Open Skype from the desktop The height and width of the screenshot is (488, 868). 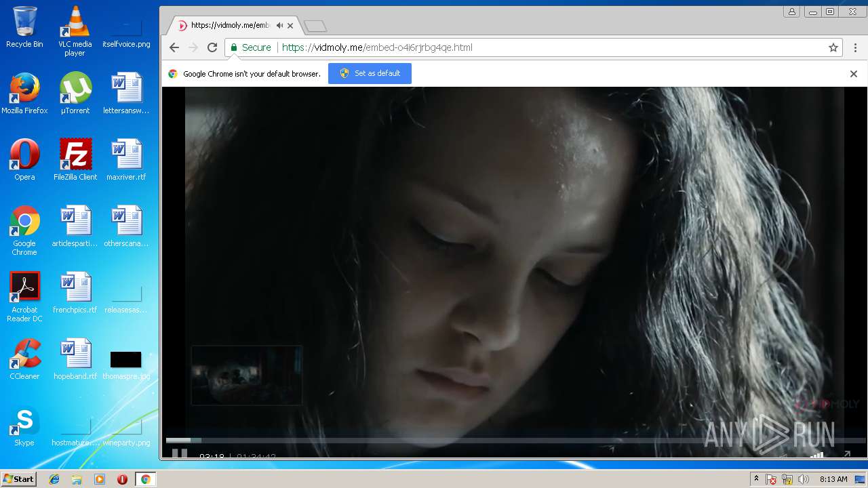point(24,426)
